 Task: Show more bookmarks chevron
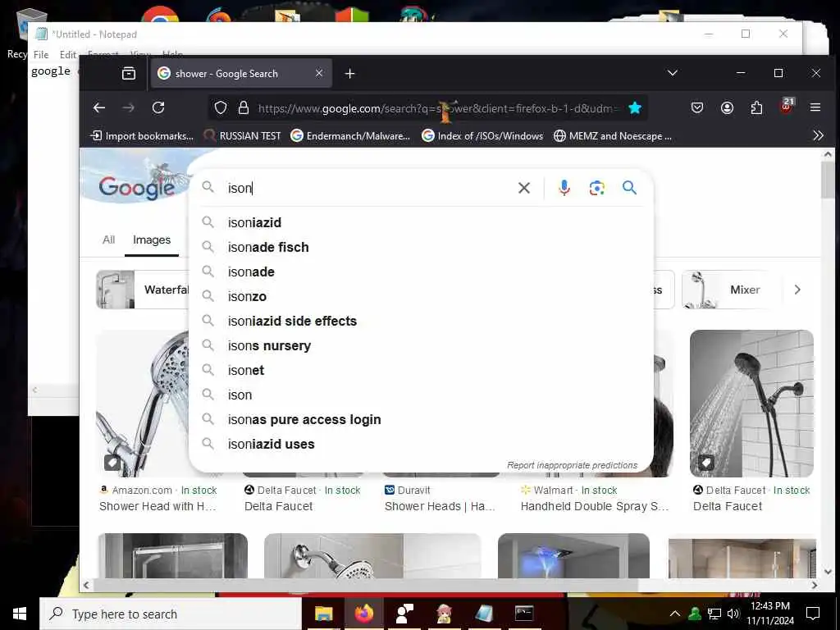click(x=818, y=135)
